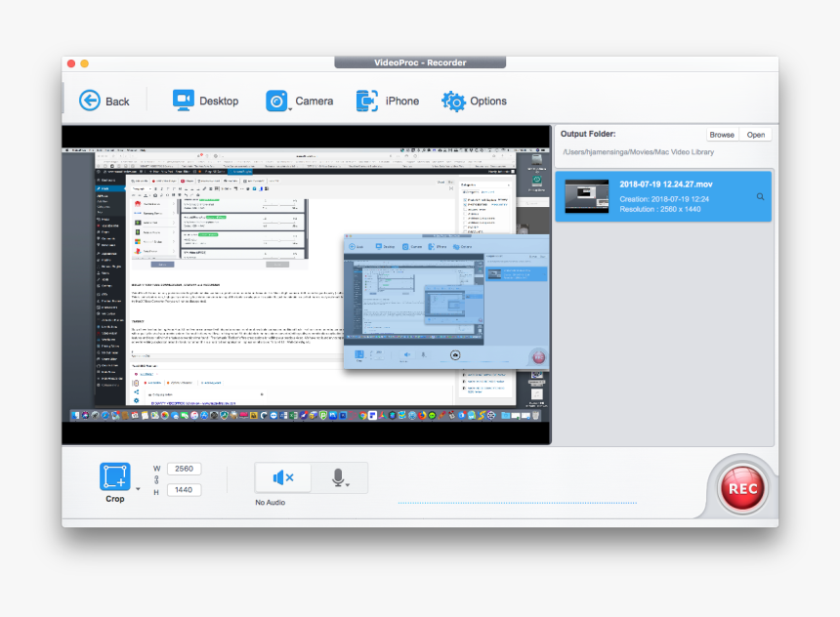Screen dimensions: 840x617
Task: Click the Resolution : 2560 x 1440 text
Action: coord(660,210)
